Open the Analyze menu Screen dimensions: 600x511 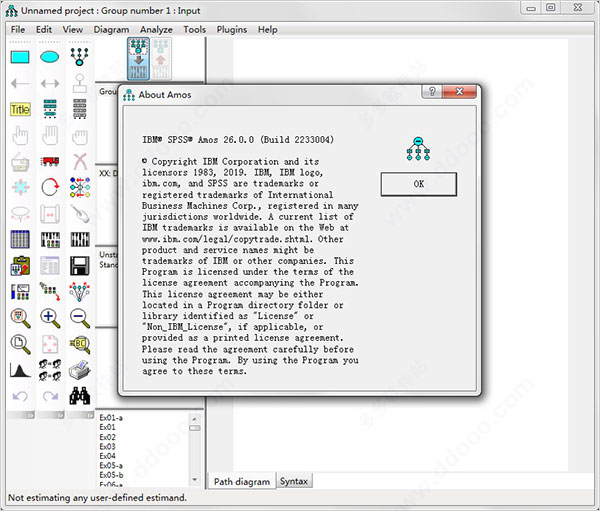[x=156, y=29]
